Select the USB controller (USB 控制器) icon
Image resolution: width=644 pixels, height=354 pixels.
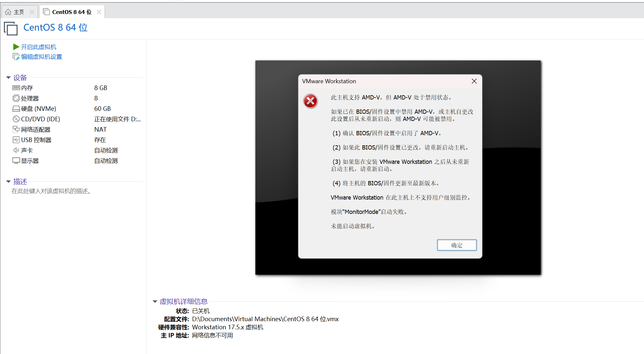tap(16, 140)
